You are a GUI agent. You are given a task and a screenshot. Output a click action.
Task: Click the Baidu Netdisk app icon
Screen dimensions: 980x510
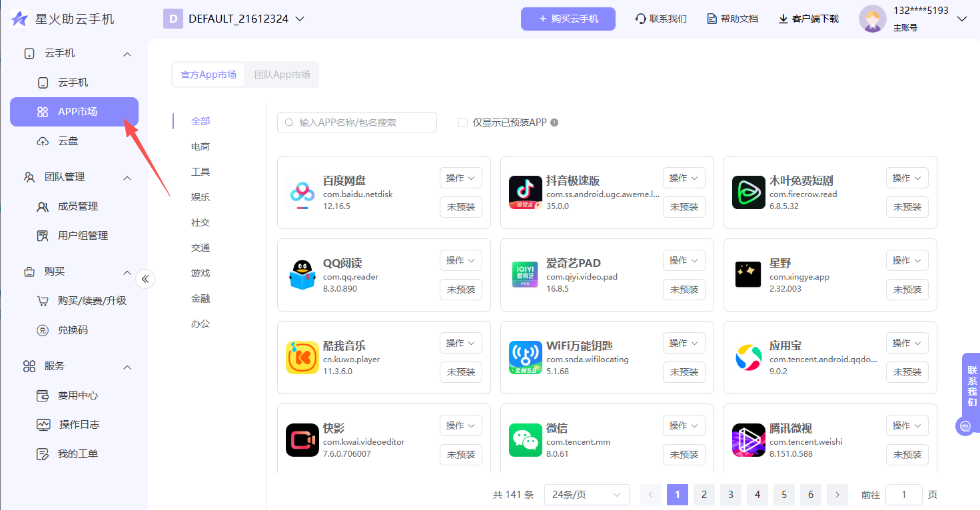302,192
